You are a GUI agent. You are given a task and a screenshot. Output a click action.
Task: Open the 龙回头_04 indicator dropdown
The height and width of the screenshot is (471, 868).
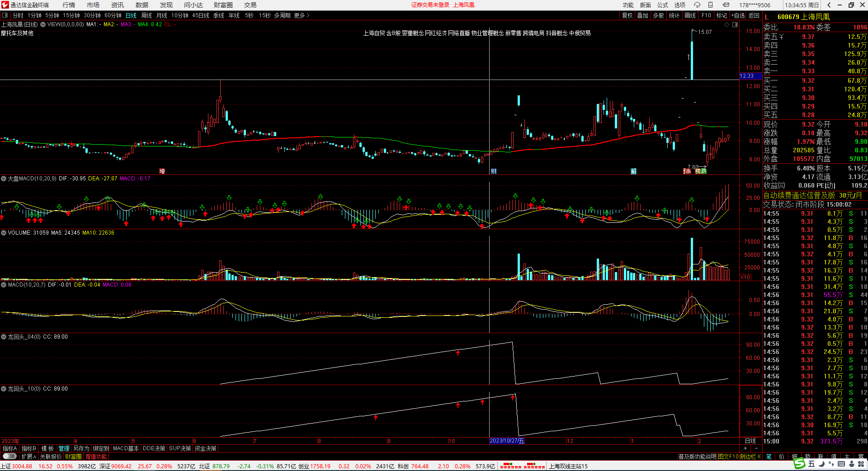[x=4, y=337]
